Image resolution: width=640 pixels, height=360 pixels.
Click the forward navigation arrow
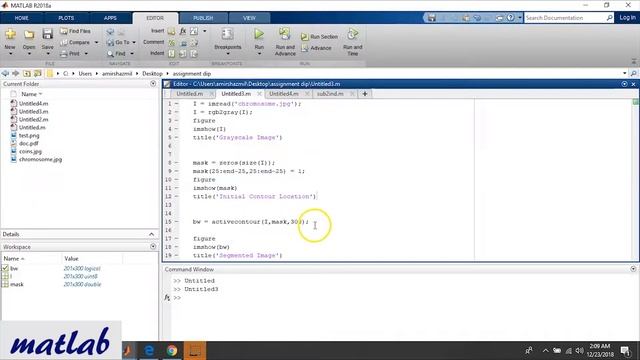click(16, 73)
